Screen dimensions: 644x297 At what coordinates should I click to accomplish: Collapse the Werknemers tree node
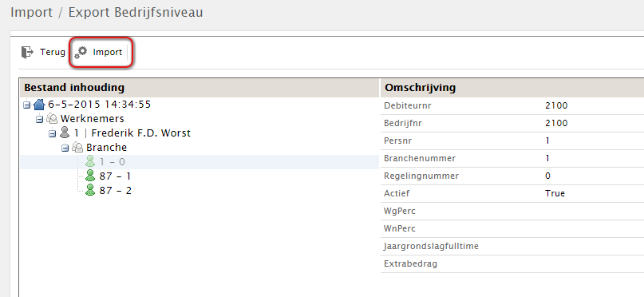(39, 120)
